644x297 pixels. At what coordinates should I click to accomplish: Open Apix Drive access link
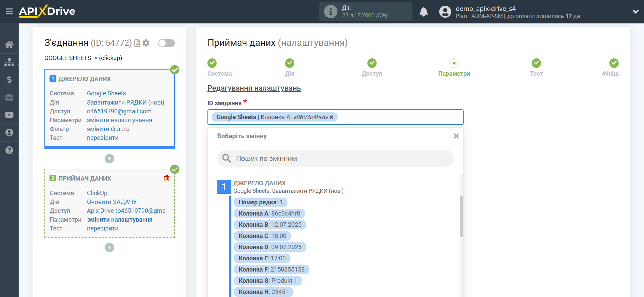click(126, 211)
